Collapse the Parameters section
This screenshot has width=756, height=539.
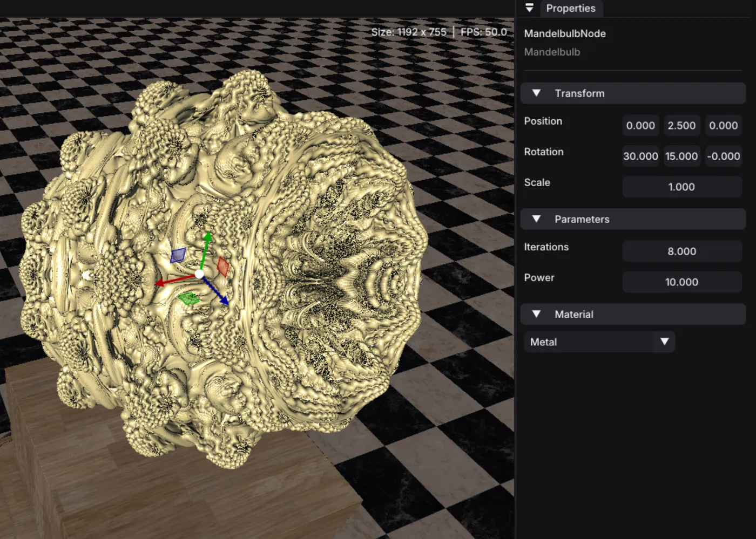tap(536, 219)
